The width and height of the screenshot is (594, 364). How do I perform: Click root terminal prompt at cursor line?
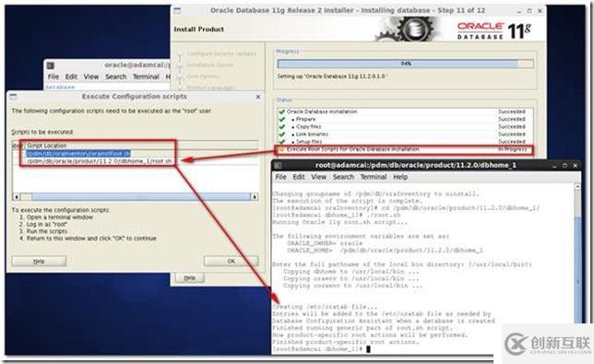pos(320,349)
